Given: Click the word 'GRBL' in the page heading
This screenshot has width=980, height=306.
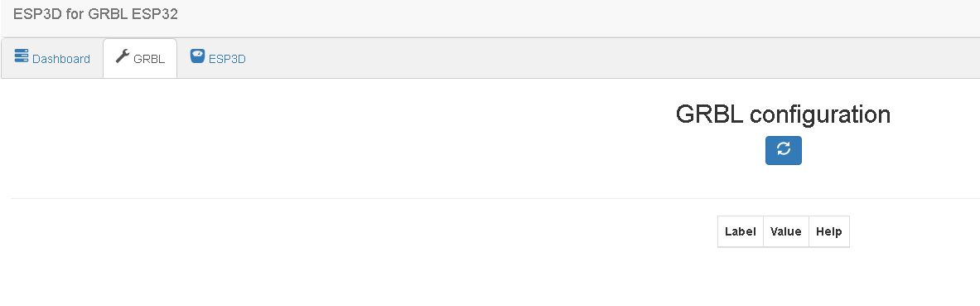Looking at the screenshot, I should pyautogui.click(x=709, y=114).
